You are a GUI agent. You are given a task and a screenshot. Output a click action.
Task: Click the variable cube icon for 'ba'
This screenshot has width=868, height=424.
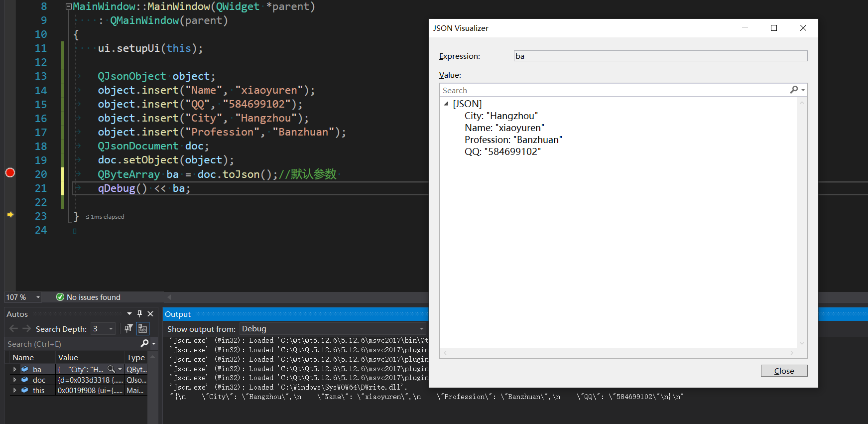pos(24,369)
